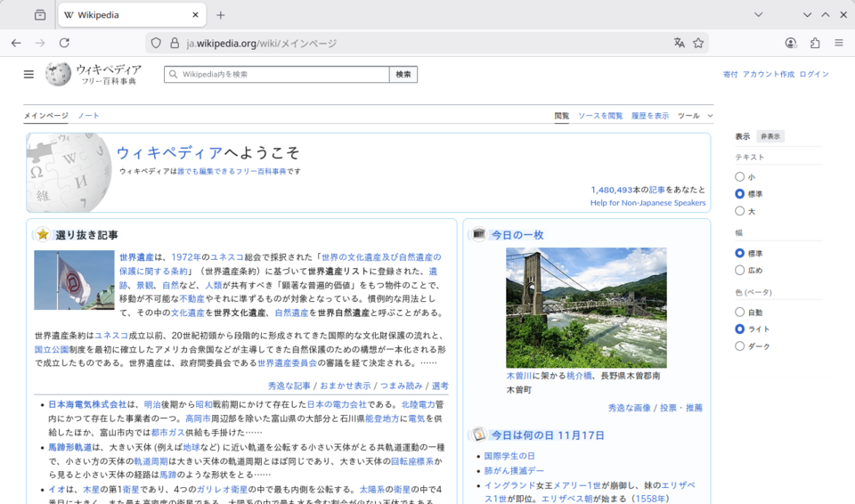The width and height of the screenshot is (855, 504).
Task: Bookmark this page with star icon
Action: click(x=698, y=43)
